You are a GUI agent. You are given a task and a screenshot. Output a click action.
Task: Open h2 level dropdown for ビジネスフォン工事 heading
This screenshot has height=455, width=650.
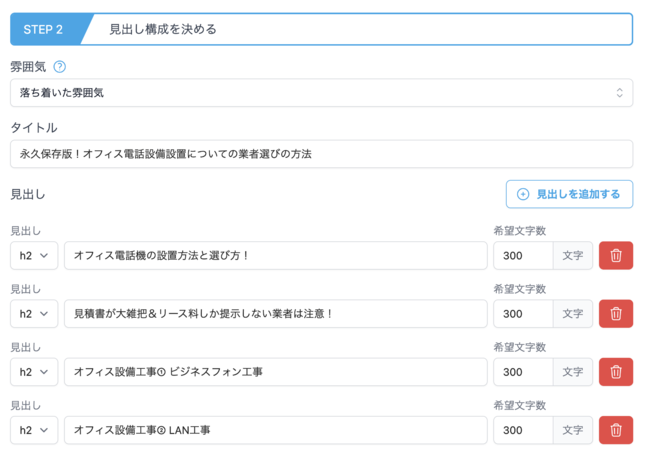click(x=34, y=372)
